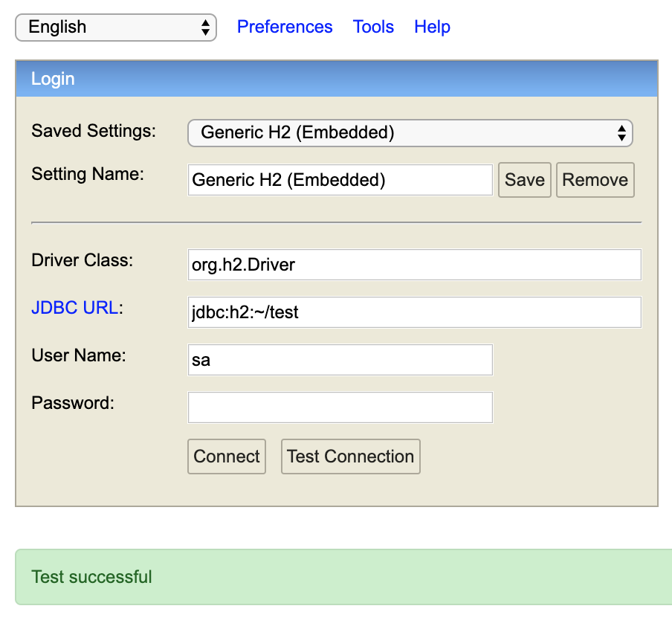Click the Test Connection button

coord(351,457)
